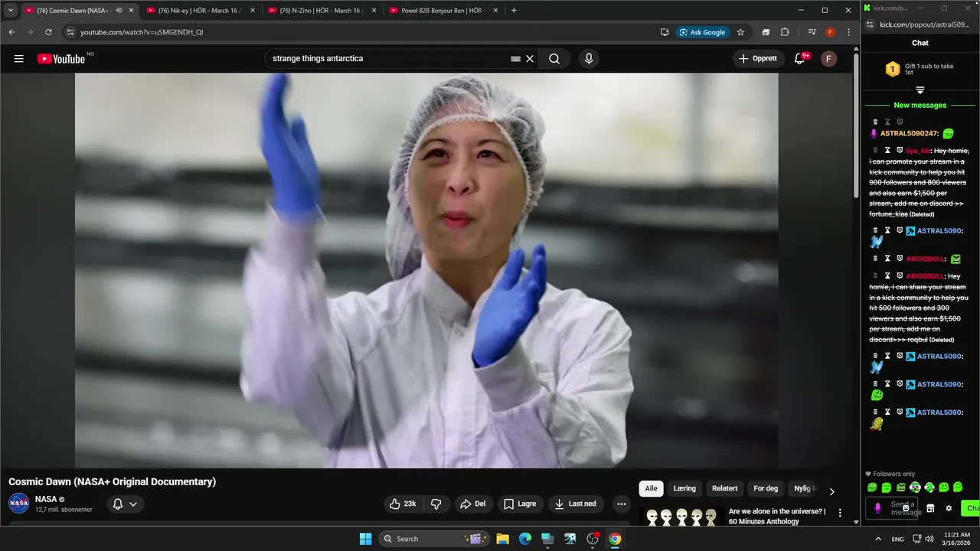Click the YouTube magnifier search button
The image size is (980, 551).
coord(554,59)
